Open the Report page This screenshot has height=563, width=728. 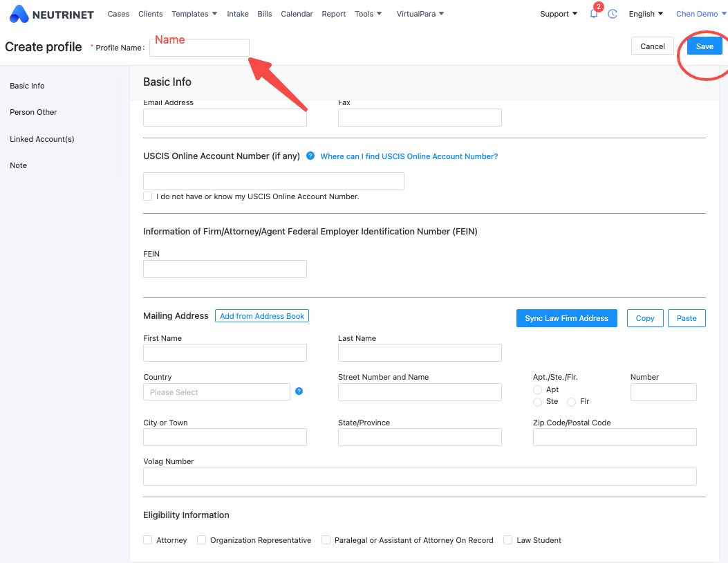pyautogui.click(x=334, y=14)
